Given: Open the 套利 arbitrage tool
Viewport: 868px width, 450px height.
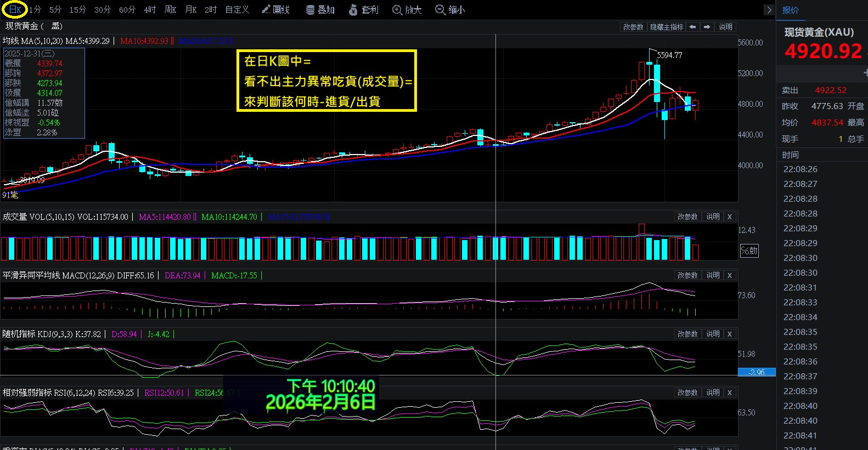Looking at the screenshot, I should click(x=364, y=9).
